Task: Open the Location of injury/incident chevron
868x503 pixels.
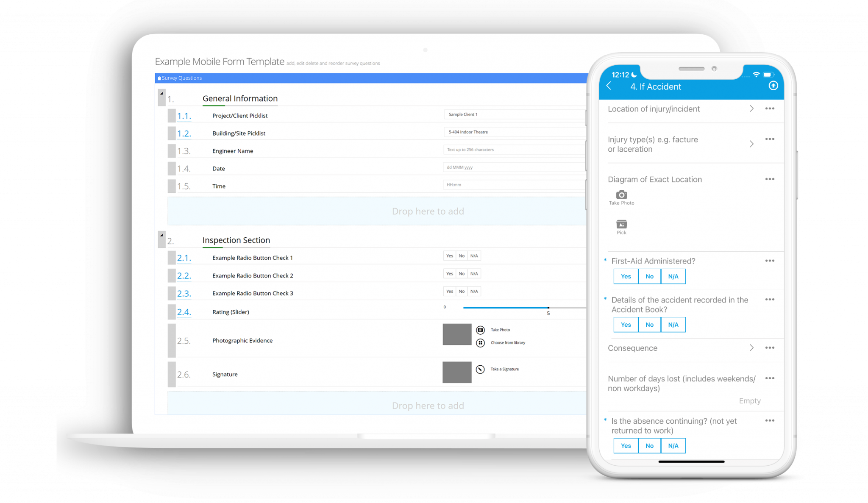Action: pyautogui.click(x=751, y=109)
